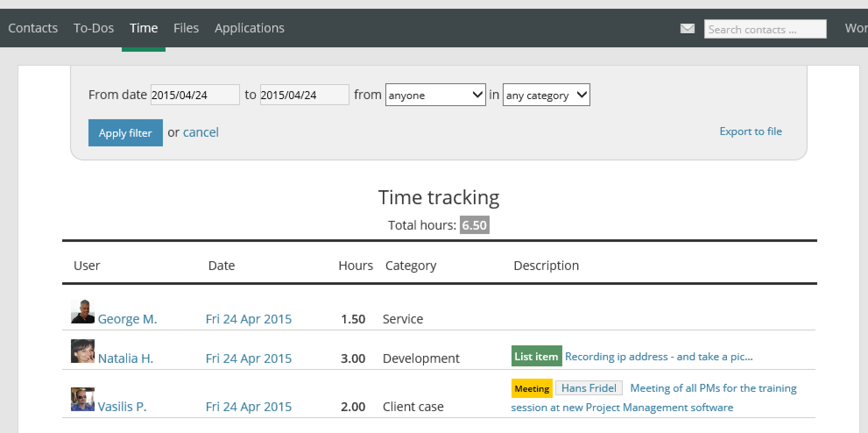868x433 pixels.
Task: Click Export to file
Action: (751, 131)
